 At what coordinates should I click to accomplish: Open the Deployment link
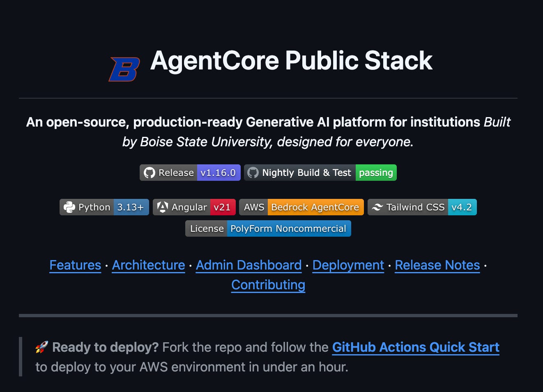[348, 265]
